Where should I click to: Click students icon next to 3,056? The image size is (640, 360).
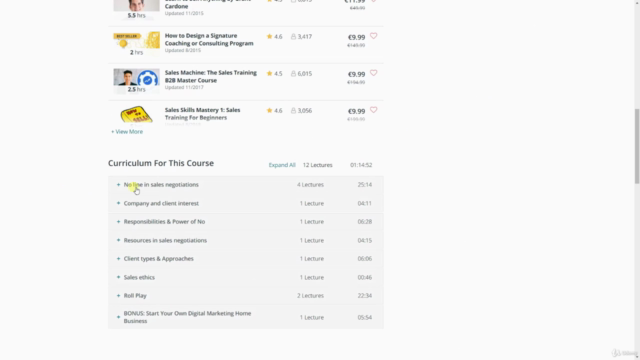point(293,111)
